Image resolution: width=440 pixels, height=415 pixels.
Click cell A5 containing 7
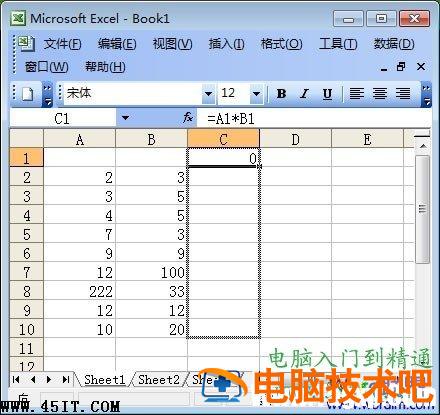coord(80,234)
